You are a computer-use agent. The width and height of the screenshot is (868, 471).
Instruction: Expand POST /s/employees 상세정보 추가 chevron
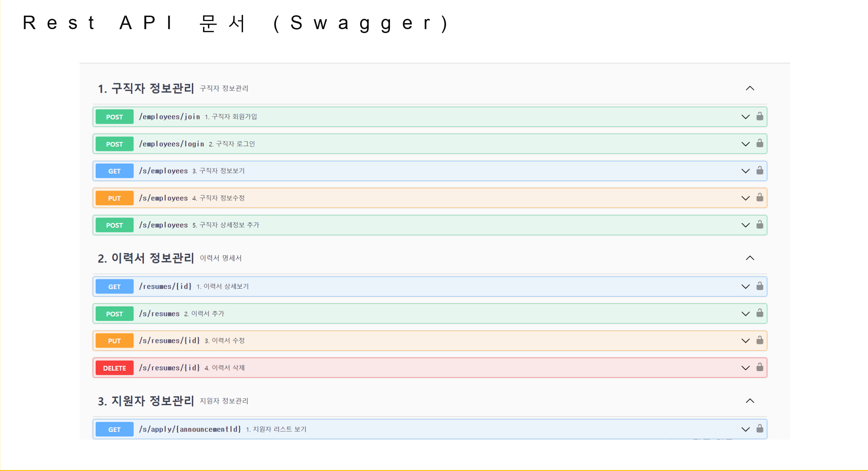tap(745, 225)
